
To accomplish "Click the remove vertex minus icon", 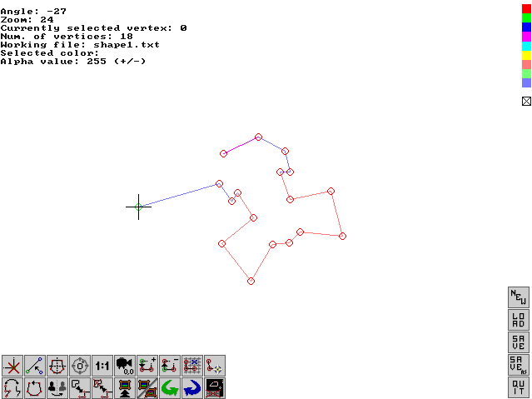I will pyautogui.click(x=170, y=366).
